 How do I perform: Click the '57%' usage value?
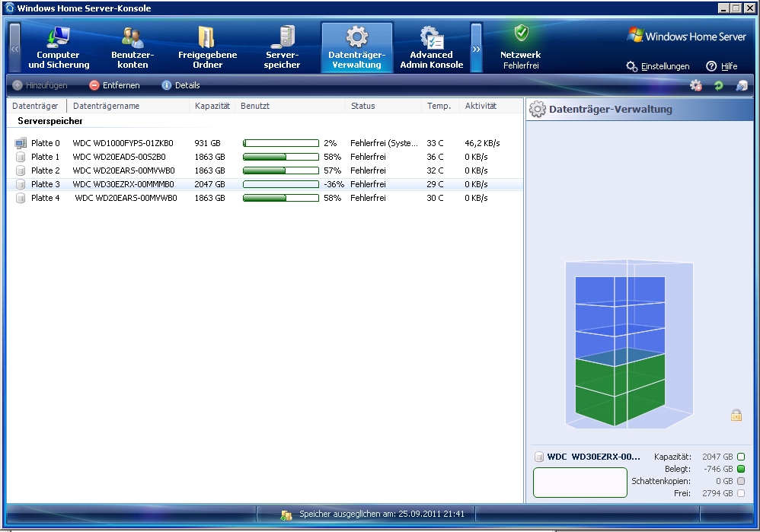(x=333, y=170)
